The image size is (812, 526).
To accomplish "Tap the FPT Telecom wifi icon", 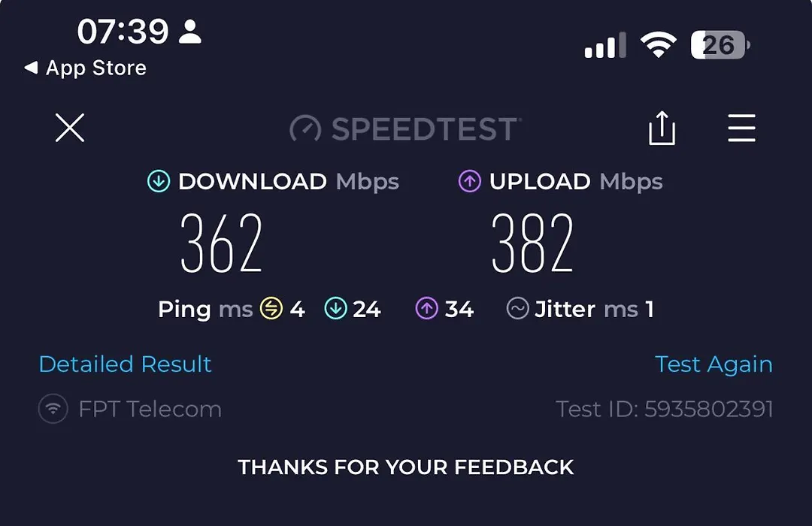I will click(x=53, y=409).
